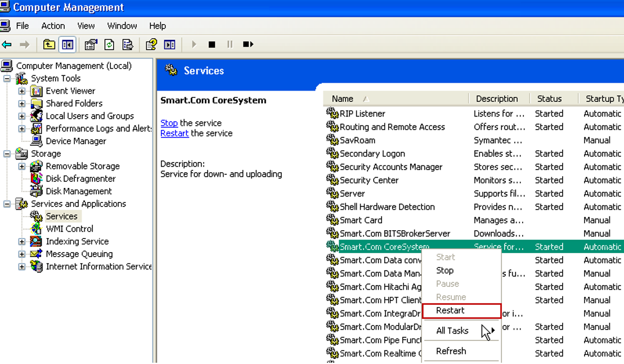
Task: Click the Export List toolbar icon
Action: 128,44
